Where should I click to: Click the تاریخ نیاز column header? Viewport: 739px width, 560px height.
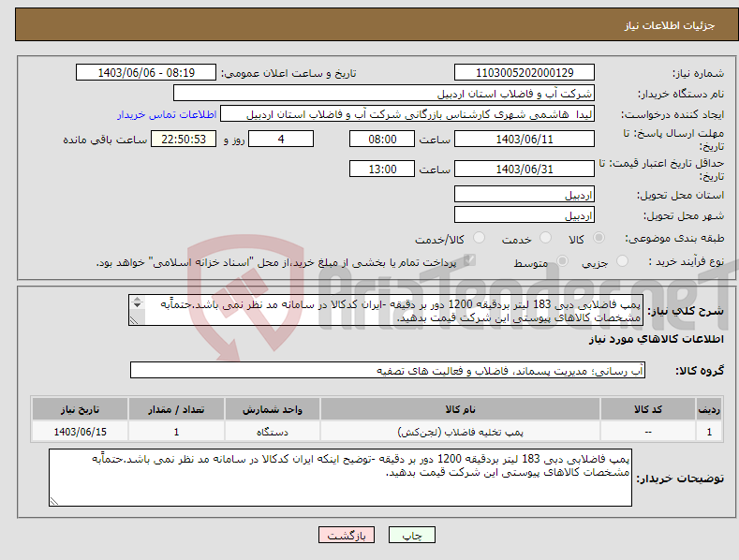[x=81, y=409]
